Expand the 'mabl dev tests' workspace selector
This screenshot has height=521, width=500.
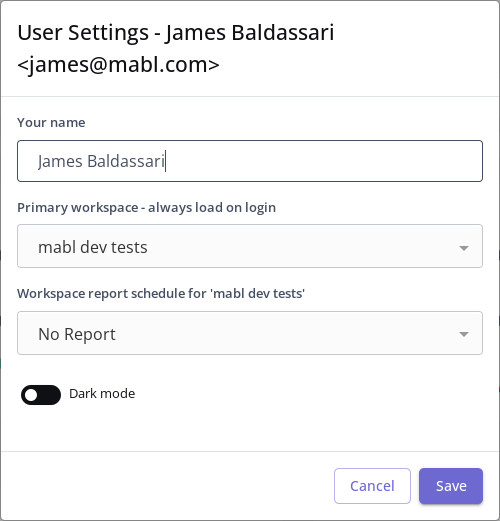click(250, 246)
